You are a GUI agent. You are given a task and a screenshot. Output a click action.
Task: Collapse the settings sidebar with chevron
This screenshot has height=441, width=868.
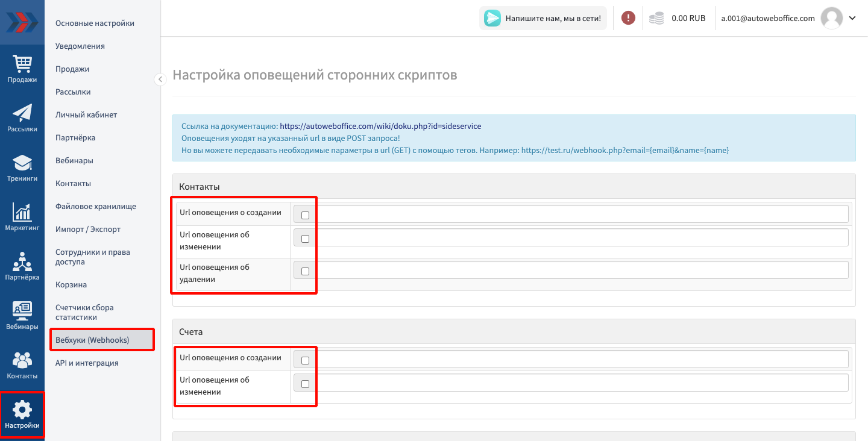[160, 79]
